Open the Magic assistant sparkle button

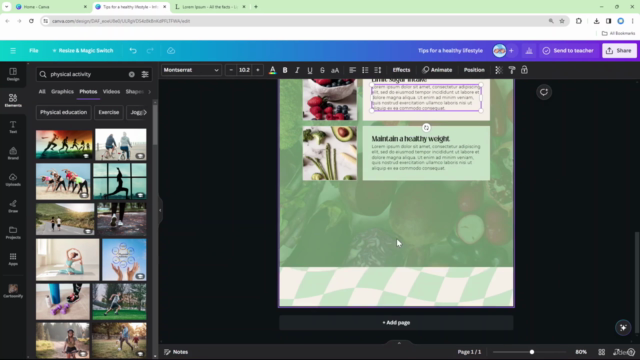[x=623, y=327]
